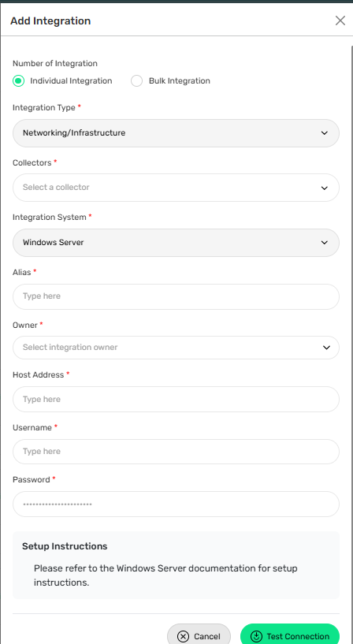Click the "Integration Type" field label
This screenshot has height=644, width=353.
pyautogui.click(x=44, y=108)
